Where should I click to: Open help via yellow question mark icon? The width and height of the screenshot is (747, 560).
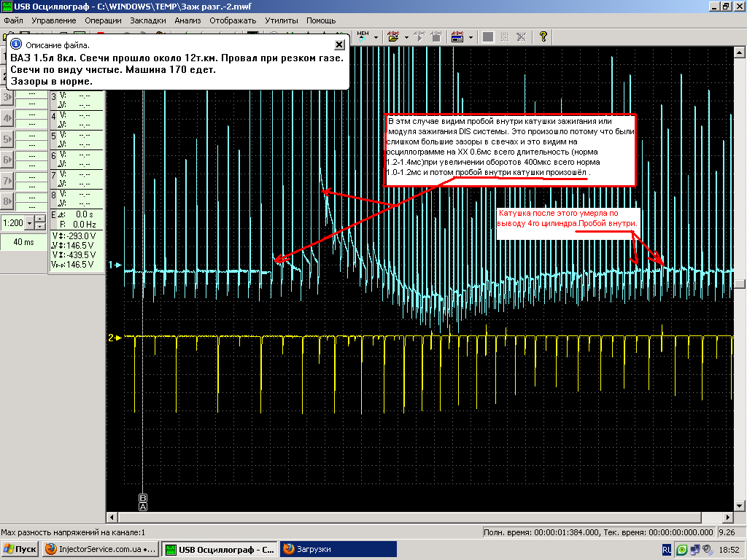click(x=543, y=36)
